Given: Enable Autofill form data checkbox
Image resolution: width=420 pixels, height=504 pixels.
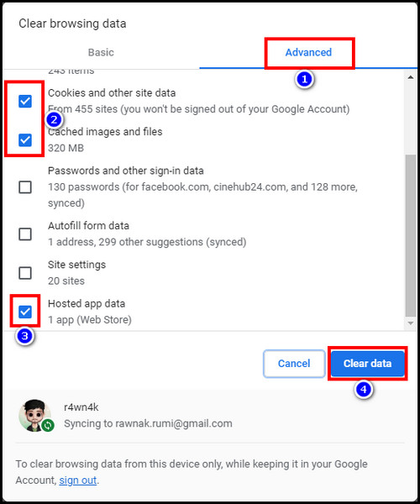Looking at the screenshot, I should (25, 234).
